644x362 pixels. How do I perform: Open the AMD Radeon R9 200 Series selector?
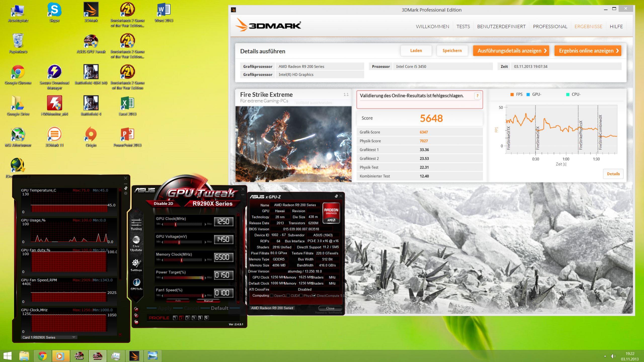272,308
